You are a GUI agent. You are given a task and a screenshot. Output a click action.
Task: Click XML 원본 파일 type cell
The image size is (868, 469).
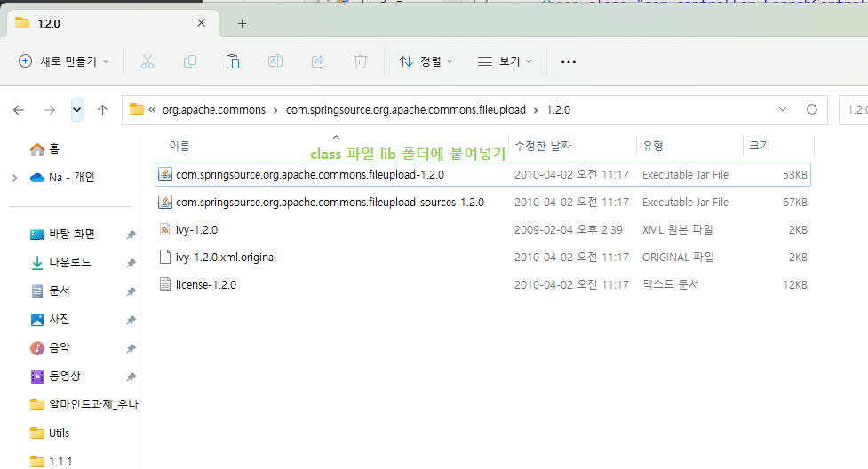[x=677, y=229]
